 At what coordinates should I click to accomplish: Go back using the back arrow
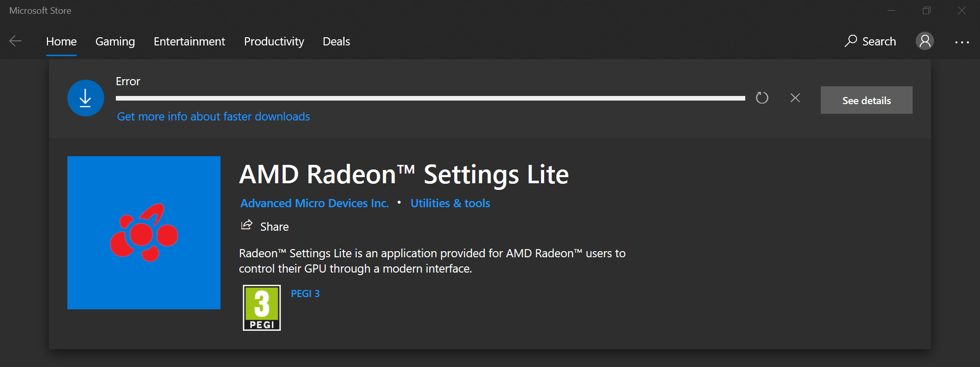point(16,41)
